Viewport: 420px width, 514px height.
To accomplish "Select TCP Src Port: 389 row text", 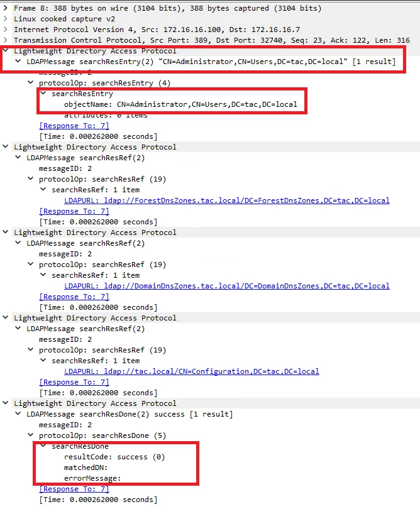I will coord(212,40).
